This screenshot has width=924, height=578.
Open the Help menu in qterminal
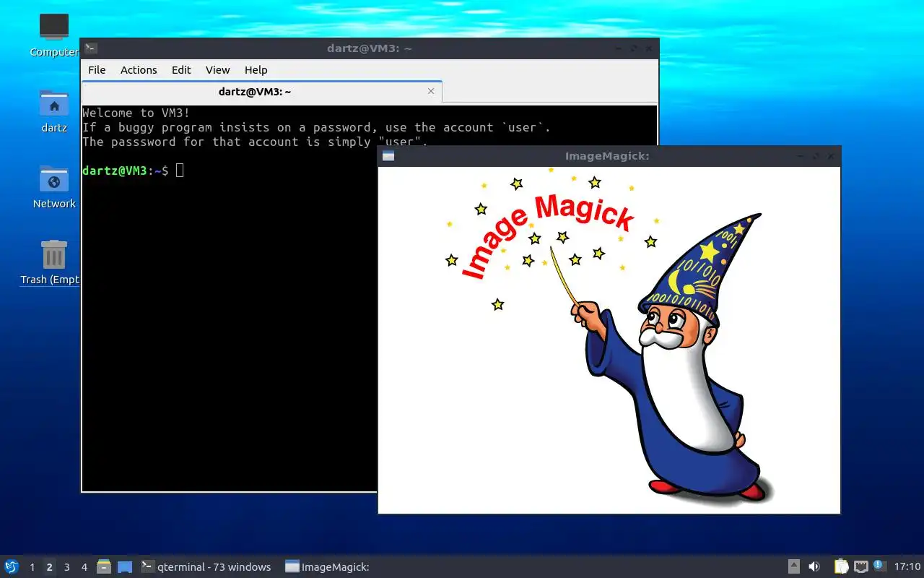pos(256,70)
